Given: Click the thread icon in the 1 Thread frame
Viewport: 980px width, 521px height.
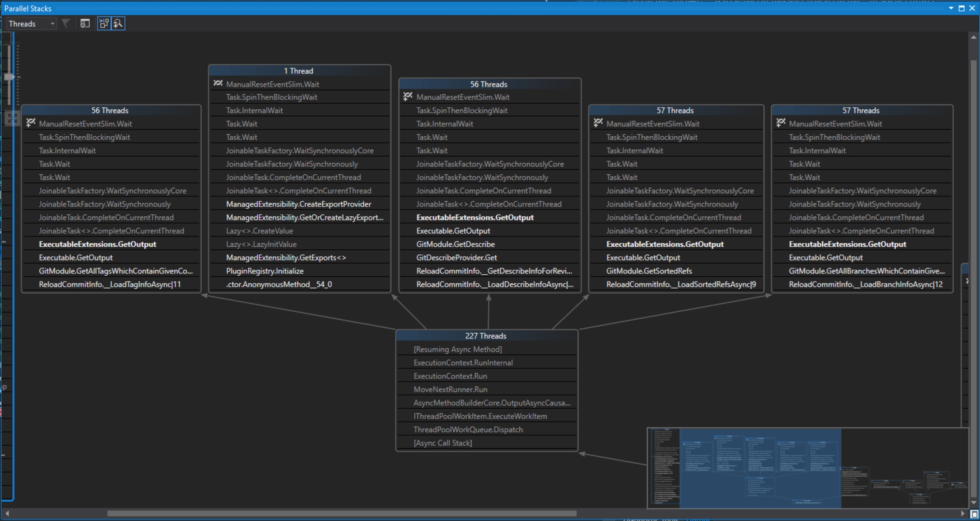Looking at the screenshot, I should [218, 84].
